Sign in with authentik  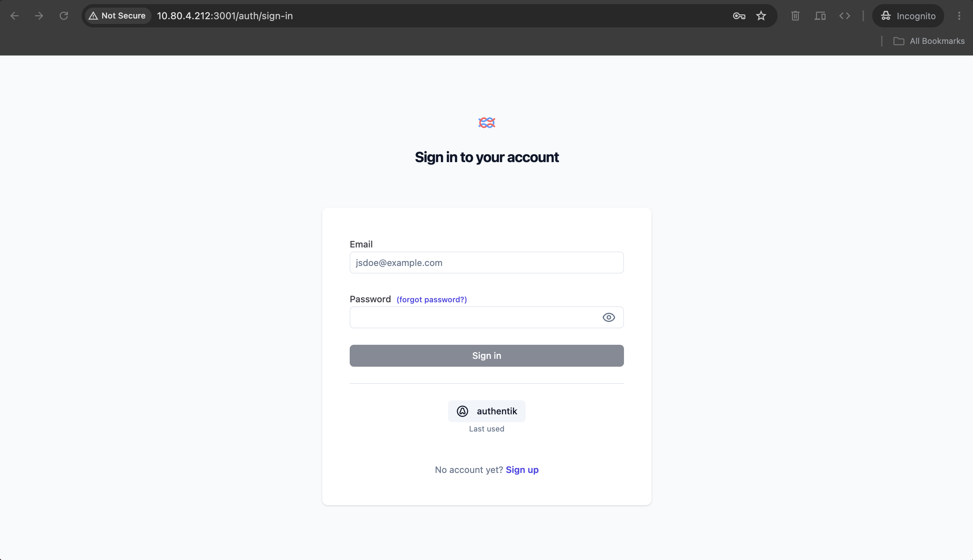click(487, 411)
